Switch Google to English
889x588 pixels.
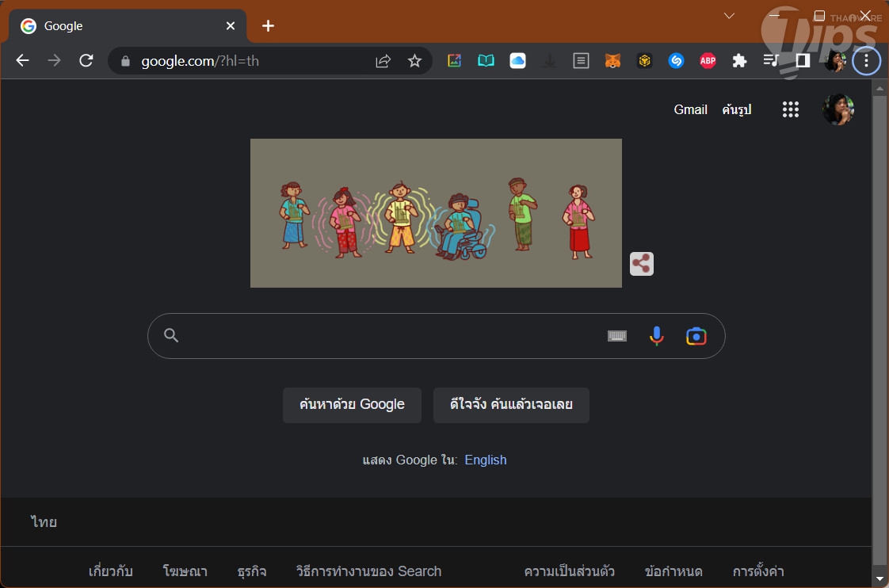point(485,460)
